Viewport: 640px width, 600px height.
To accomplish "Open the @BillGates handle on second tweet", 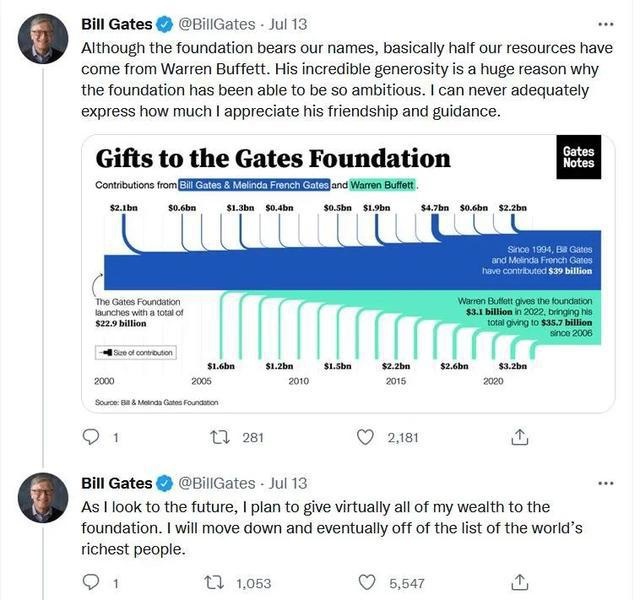I will pyautogui.click(x=217, y=483).
